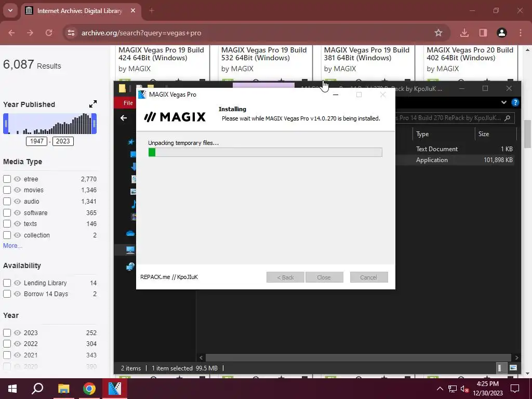Click the Back button in installer dialog
Viewport: 532px width, 399px height.
(285, 277)
